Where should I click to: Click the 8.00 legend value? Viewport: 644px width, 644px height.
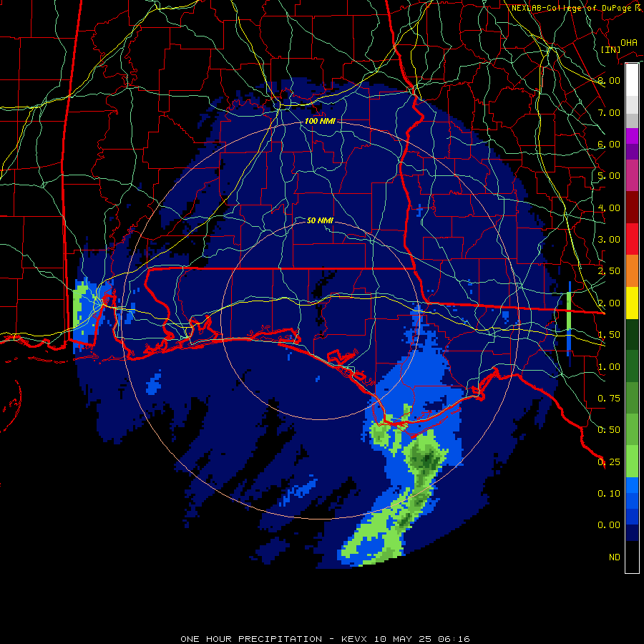point(609,80)
